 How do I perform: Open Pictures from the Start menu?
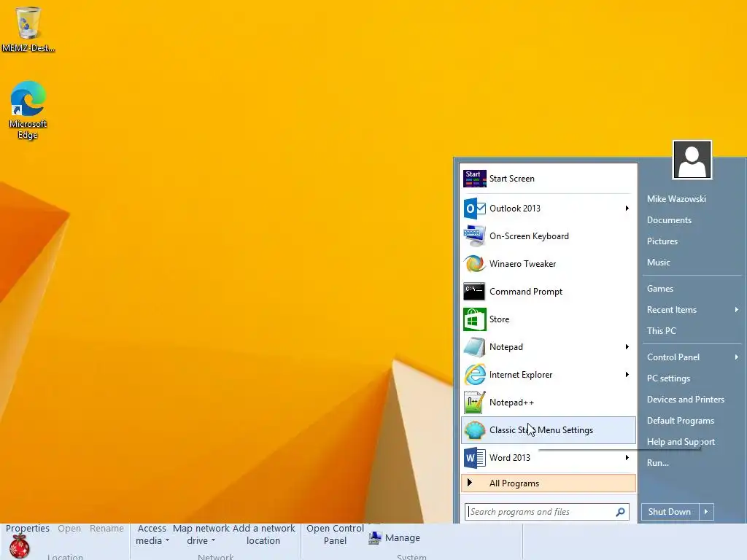point(662,241)
